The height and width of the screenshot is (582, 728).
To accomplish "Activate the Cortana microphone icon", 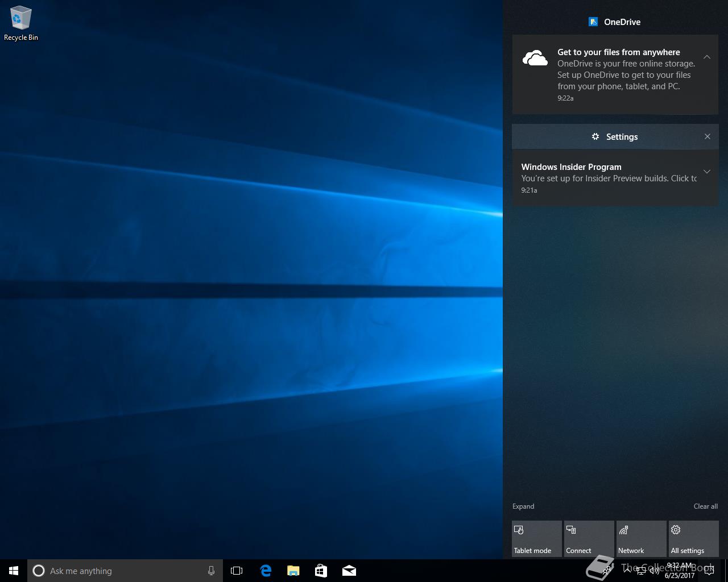I will point(211,571).
